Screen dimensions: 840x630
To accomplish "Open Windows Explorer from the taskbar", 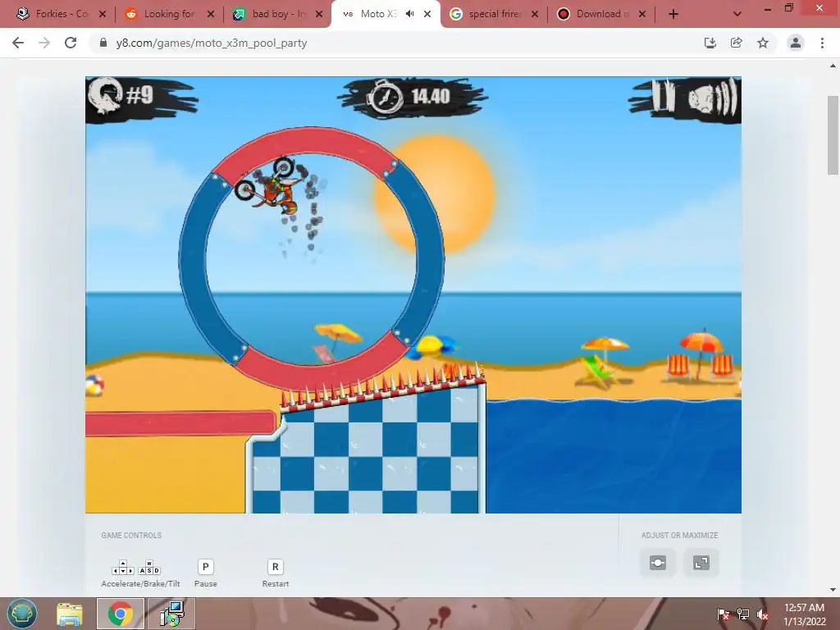I will click(x=70, y=614).
